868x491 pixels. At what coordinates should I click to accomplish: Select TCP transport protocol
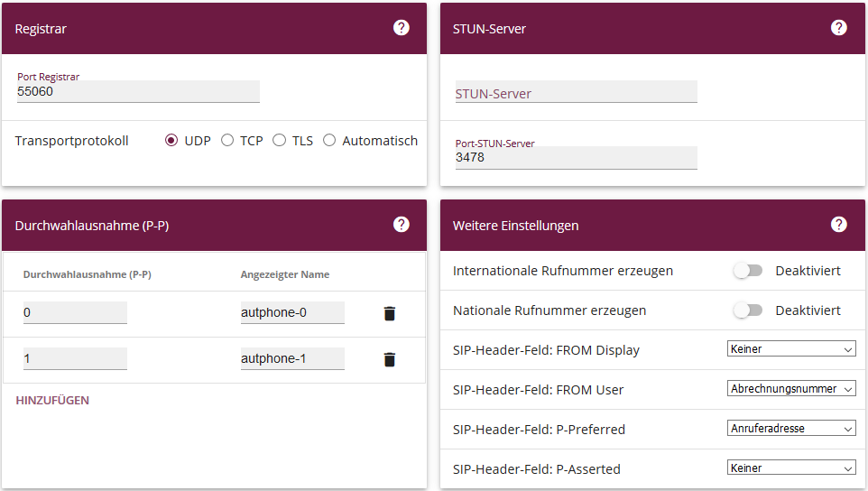pyautogui.click(x=227, y=141)
